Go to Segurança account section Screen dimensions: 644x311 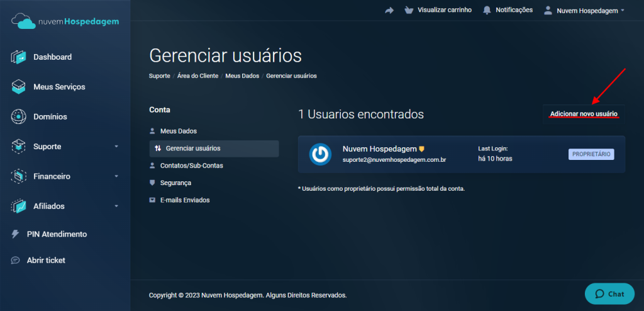click(175, 183)
